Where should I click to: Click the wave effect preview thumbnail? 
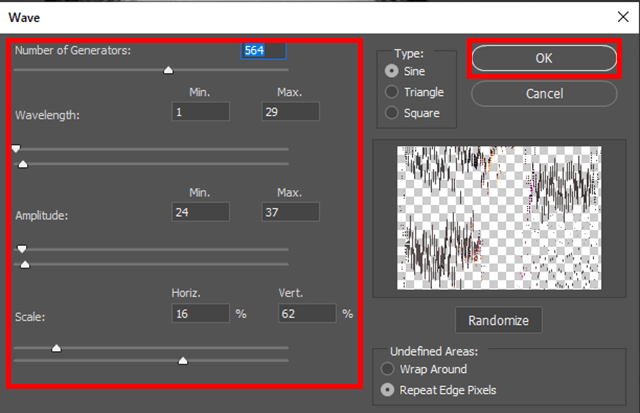click(499, 218)
